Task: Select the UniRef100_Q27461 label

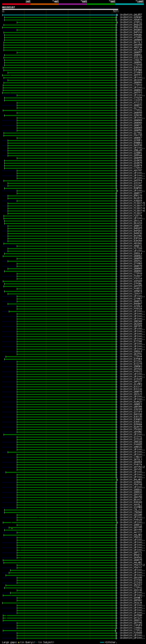Action: click(131, 133)
